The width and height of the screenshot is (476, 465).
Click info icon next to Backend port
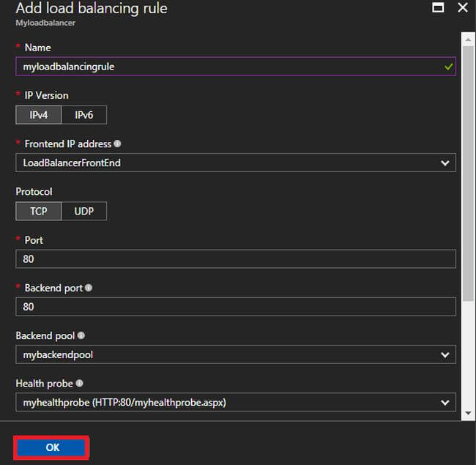click(x=89, y=288)
